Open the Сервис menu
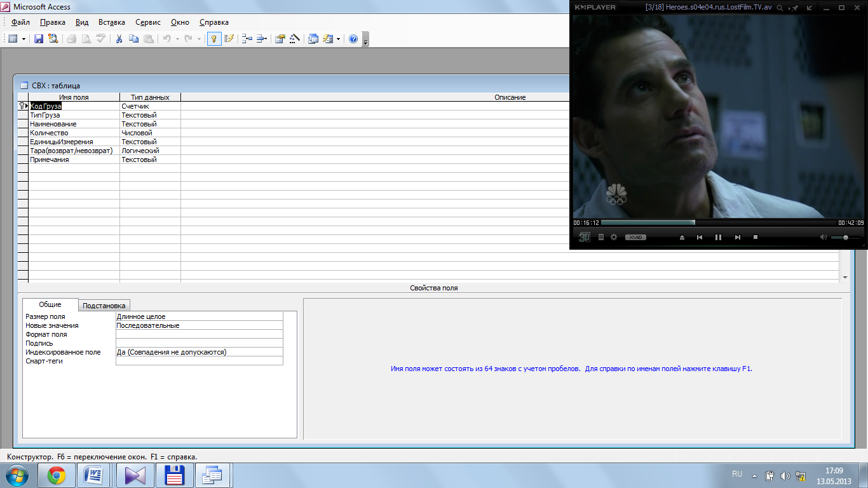Image resolution: width=868 pixels, height=488 pixels. (x=147, y=22)
